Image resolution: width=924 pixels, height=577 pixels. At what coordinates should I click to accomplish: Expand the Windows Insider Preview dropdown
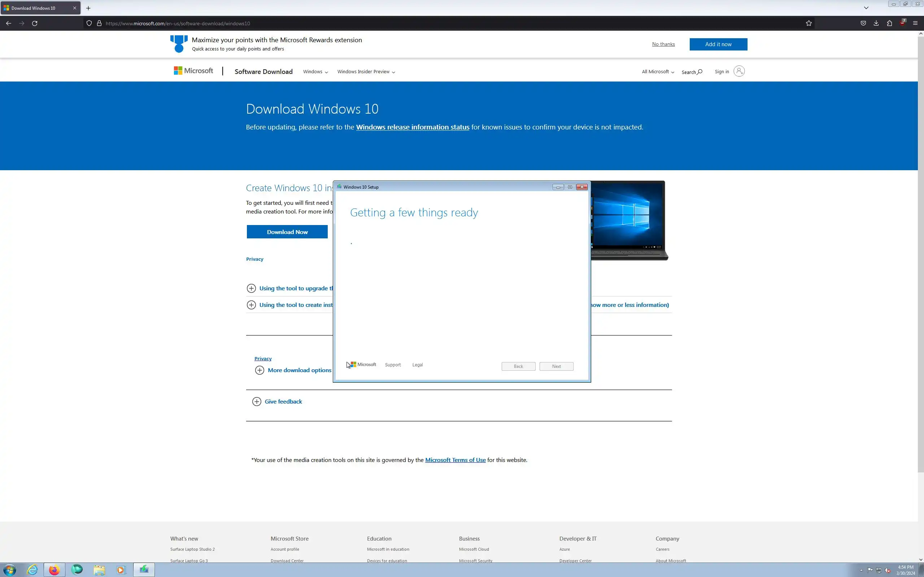(x=366, y=72)
